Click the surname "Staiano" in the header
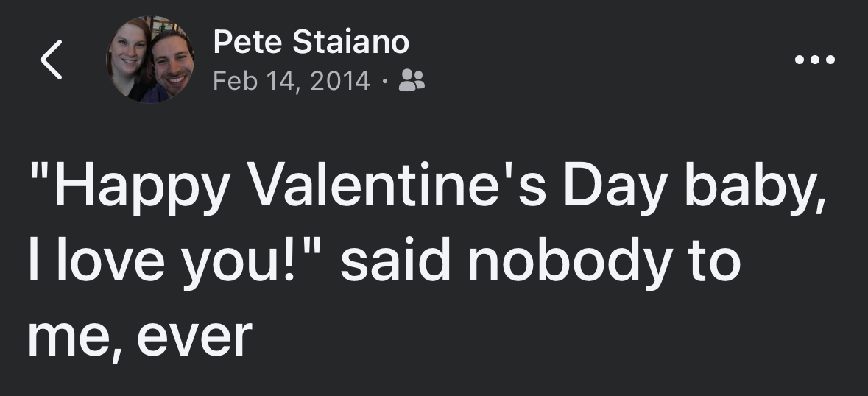This screenshot has width=868, height=396. click(351, 42)
